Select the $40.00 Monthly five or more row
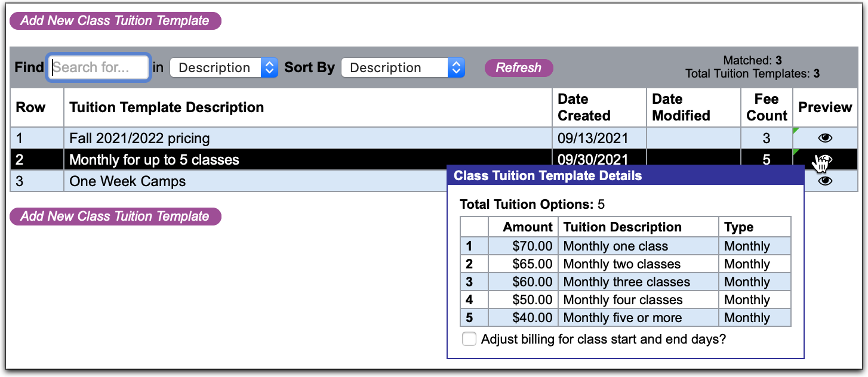This screenshot has height=377, width=868. (622, 318)
